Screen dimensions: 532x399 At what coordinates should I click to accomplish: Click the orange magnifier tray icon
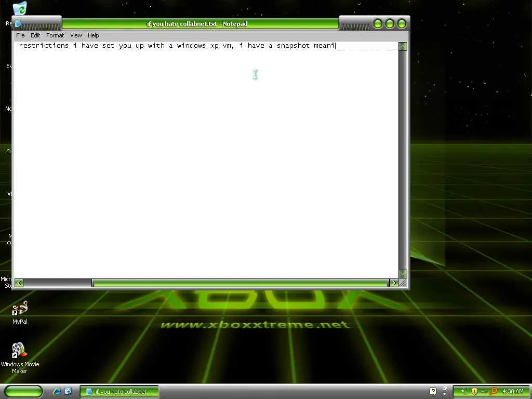click(x=494, y=391)
